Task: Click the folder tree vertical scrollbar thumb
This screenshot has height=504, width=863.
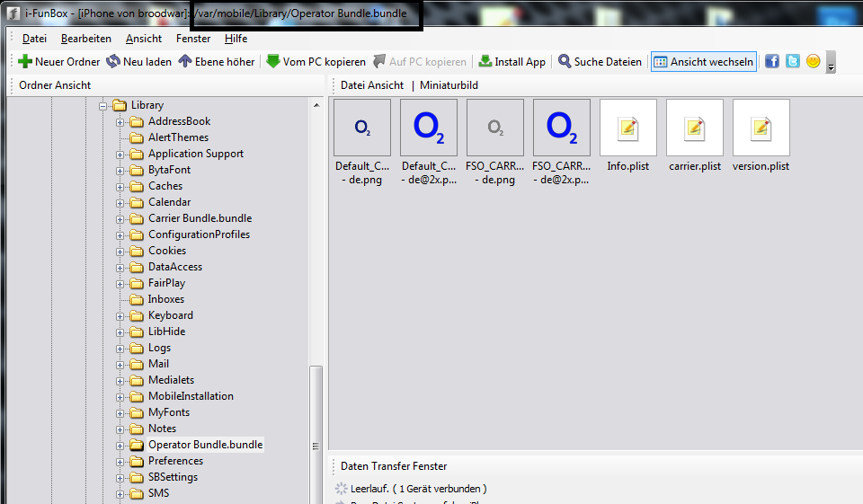Action: coord(316,435)
